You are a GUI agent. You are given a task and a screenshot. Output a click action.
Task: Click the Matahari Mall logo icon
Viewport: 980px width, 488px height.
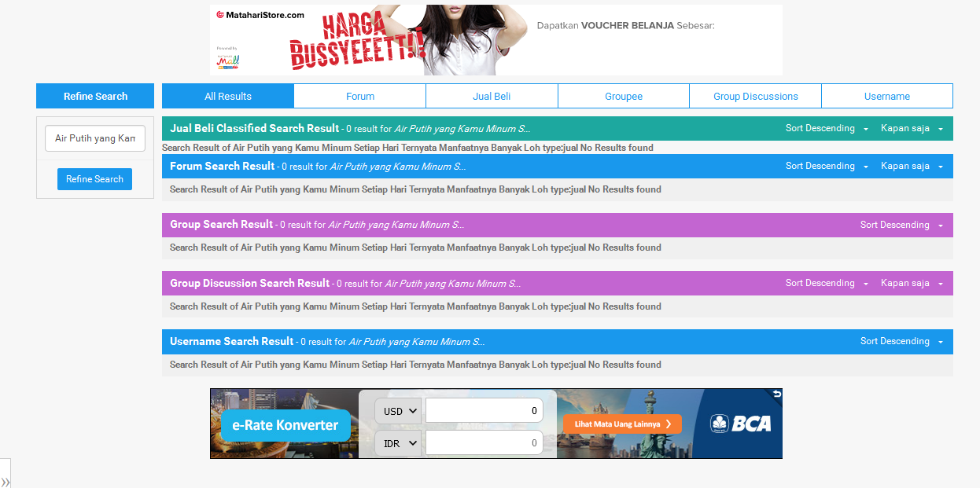pos(228,61)
